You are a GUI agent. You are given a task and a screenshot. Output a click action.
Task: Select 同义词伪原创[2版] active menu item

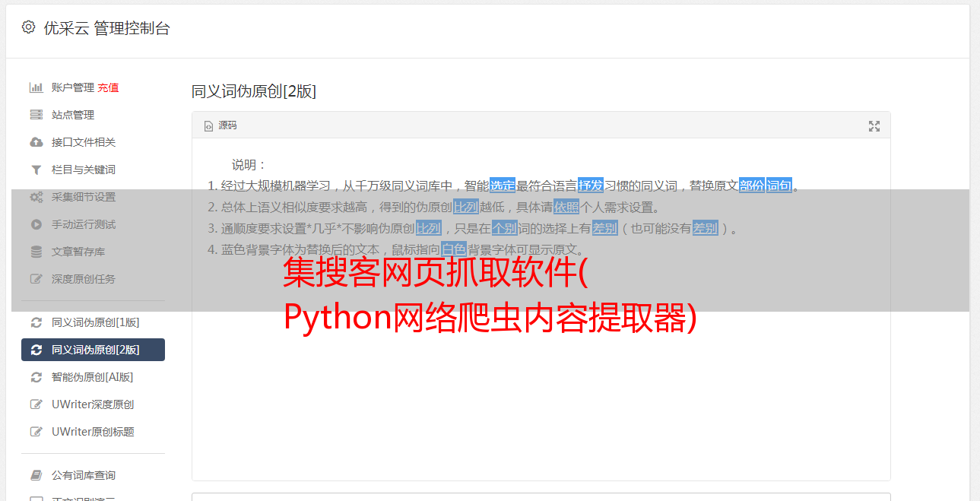[x=93, y=350]
